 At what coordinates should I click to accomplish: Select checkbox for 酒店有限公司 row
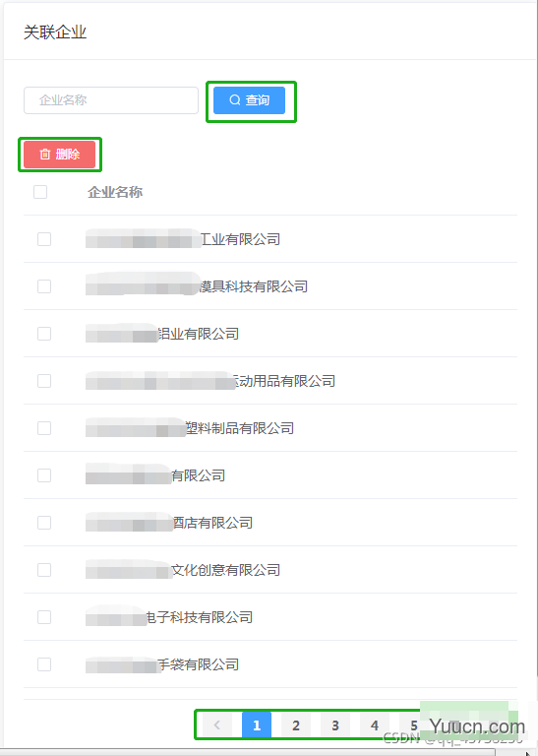(x=44, y=523)
